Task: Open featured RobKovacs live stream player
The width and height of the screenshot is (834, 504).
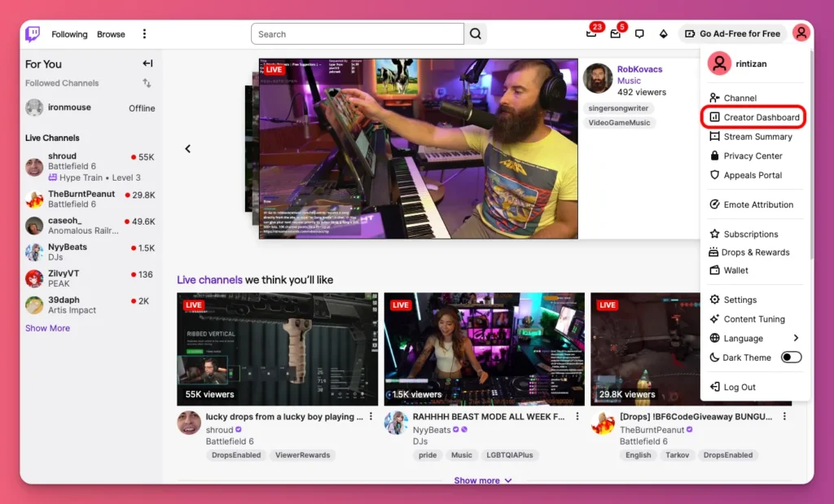Action: (418, 148)
